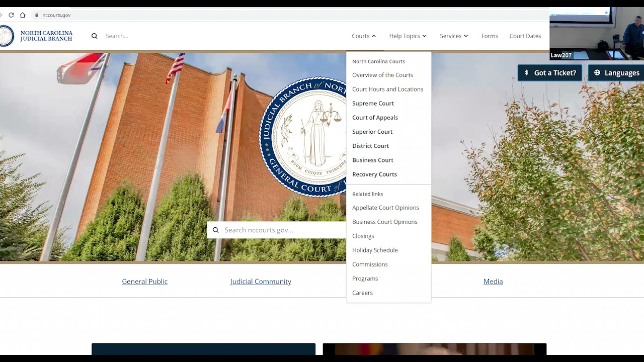
Task: Open Business Court Opinions link
Action: (385, 222)
